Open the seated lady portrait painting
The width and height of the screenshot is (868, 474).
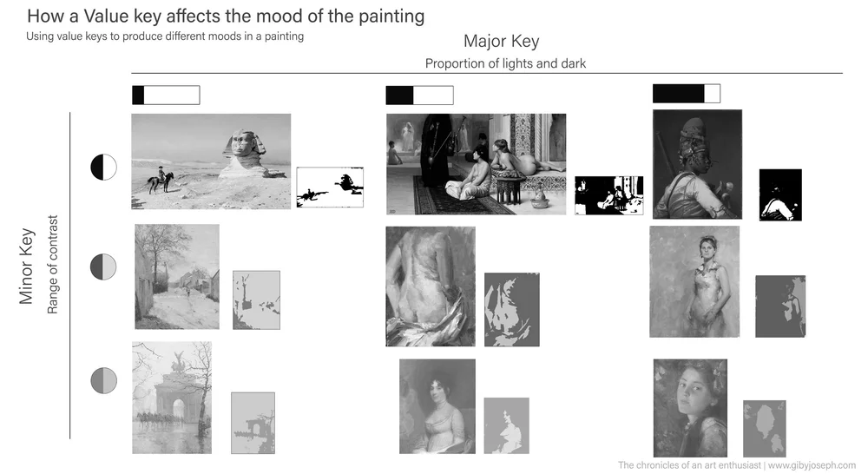click(x=437, y=406)
